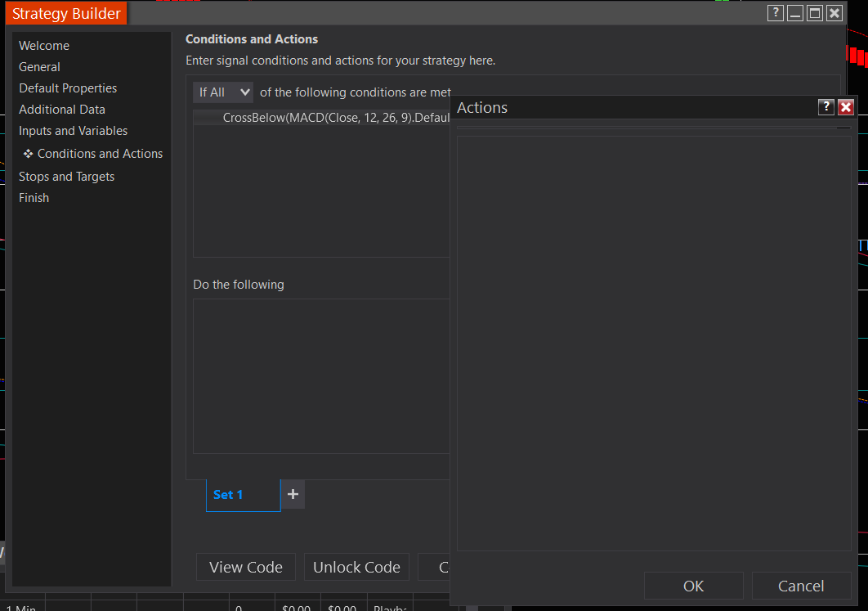The height and width of the screenshot is (611, 868).
Task: Maximize the Strategy Builder window
Action: point(815,13)
